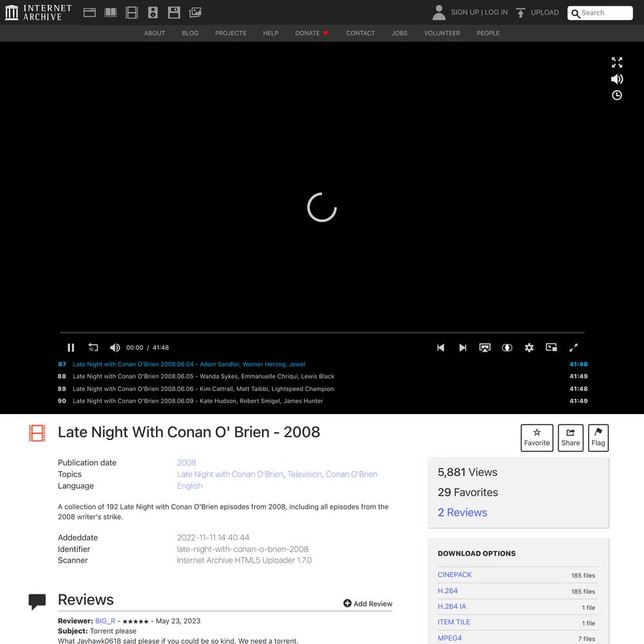644x644 pixels.
Task: Open the Software floppy-disk icon
Action: [174, 13]
